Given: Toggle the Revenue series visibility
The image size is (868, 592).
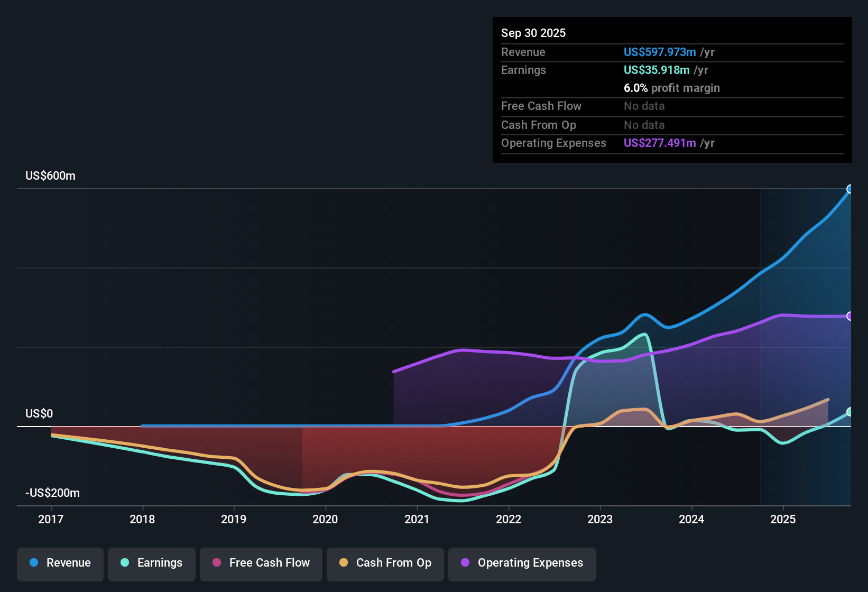Looking at the screenshot, I should [60, 563].
